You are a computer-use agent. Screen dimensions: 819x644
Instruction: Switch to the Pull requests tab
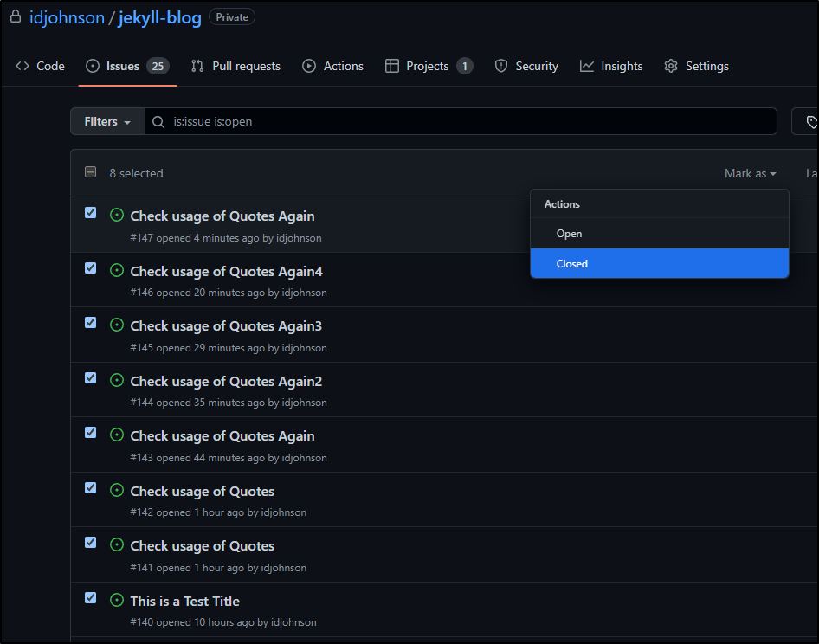pos(235,66)
